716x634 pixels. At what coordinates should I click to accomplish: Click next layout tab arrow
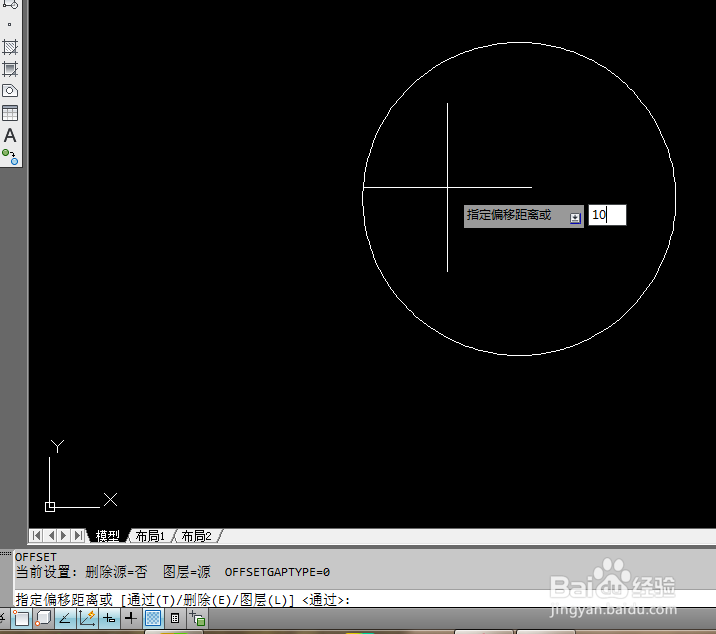64,535
